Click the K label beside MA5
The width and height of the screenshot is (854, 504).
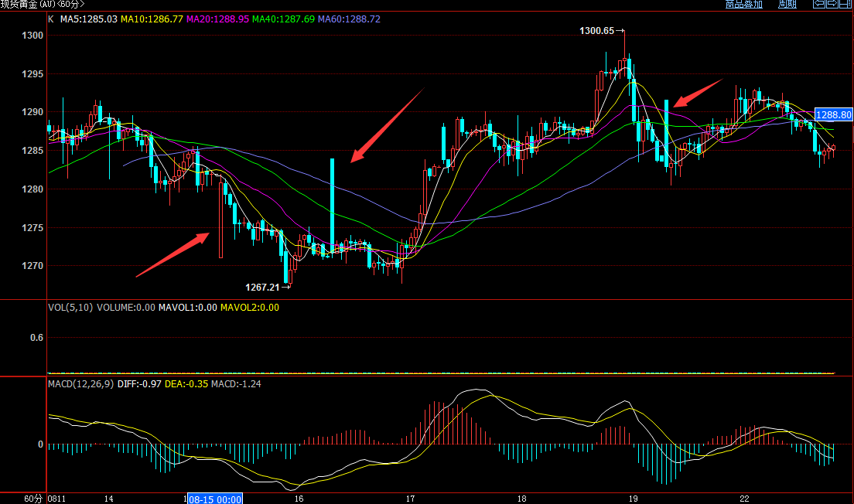point(51,19)
